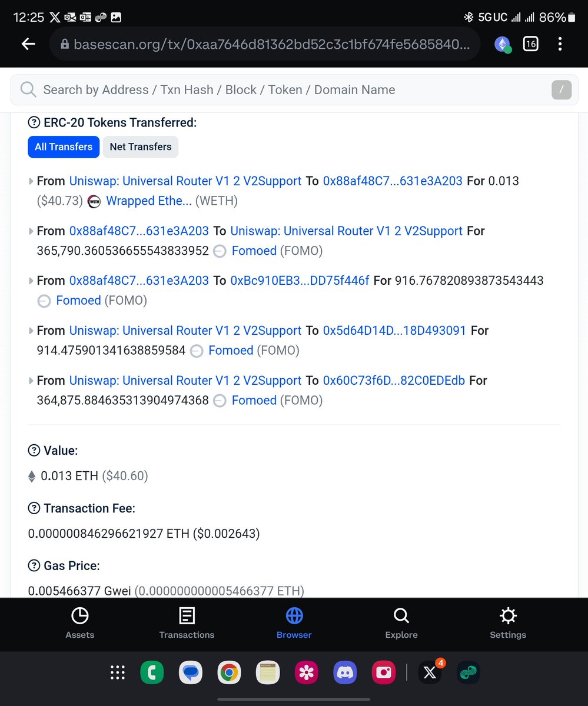Viewport: 588px width, 706px height.
Task: Open the Ethereum network selector icon
Action: coord(503,44)
